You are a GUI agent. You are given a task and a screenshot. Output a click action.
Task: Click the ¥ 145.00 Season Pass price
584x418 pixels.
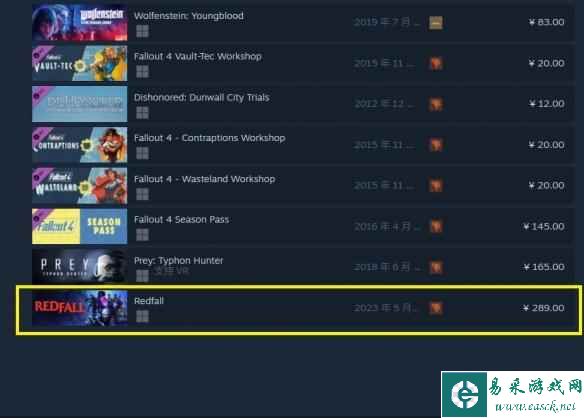[543, 226]
